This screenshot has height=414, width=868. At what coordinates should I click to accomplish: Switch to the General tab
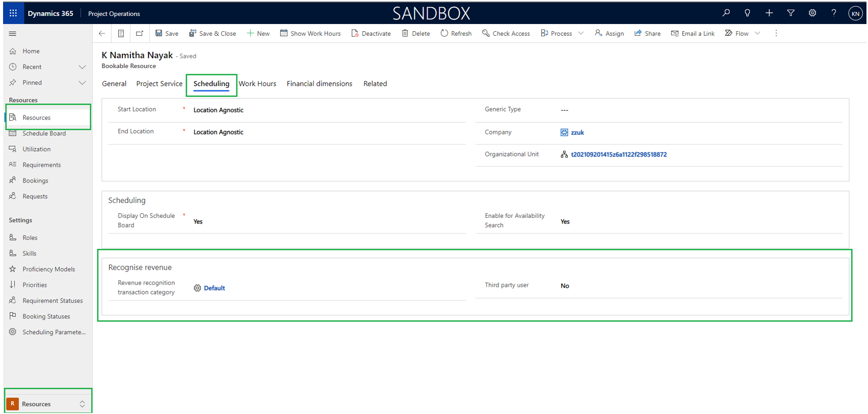[x=114, y=84]
